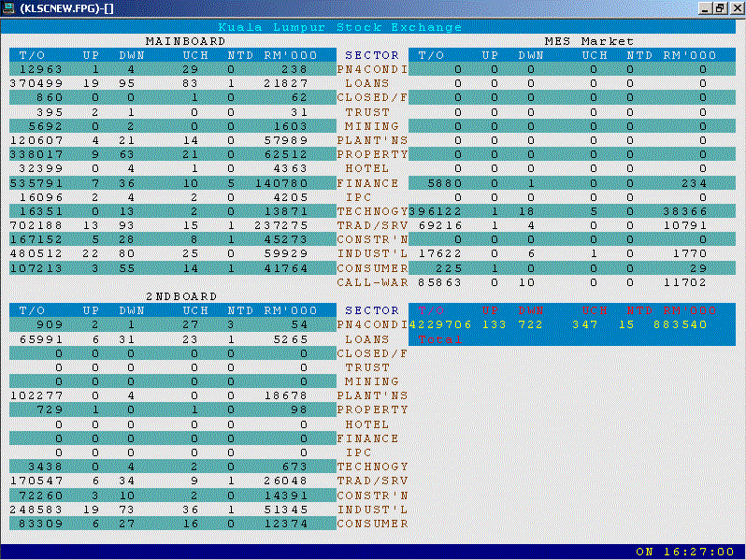Click Mainboard PN4CONDI turnover 12963

click(41, 69)
